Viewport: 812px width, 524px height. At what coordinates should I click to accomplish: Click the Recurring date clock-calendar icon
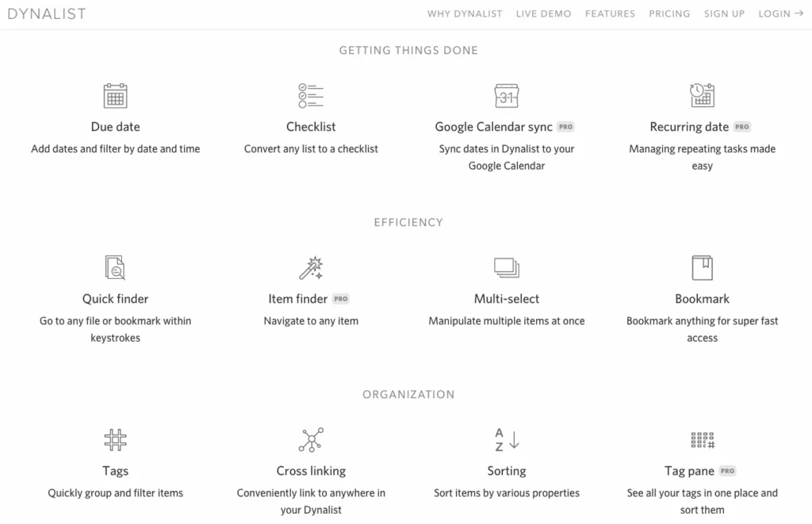703,95
